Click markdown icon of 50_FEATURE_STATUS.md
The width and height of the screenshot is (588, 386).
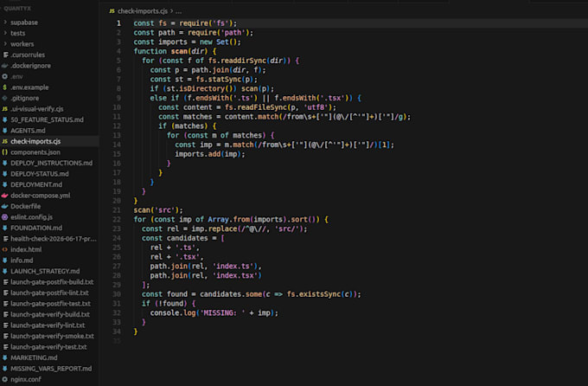tap(5, 119)
